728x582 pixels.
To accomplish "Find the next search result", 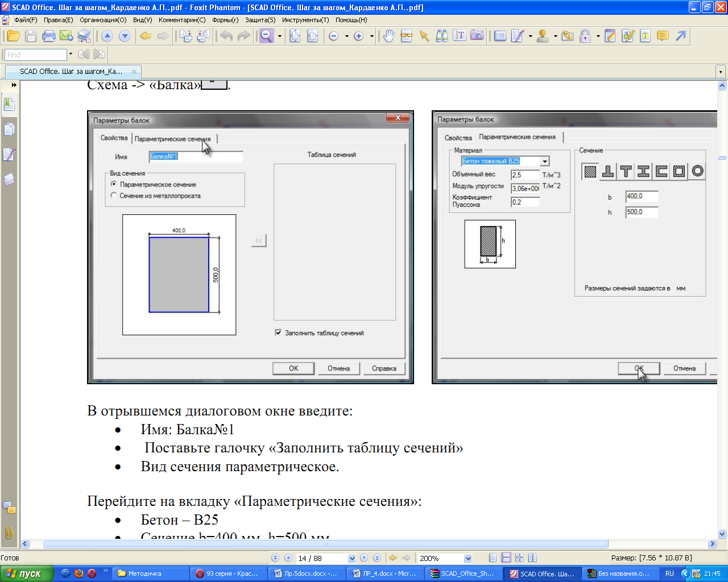I will 99,55.
